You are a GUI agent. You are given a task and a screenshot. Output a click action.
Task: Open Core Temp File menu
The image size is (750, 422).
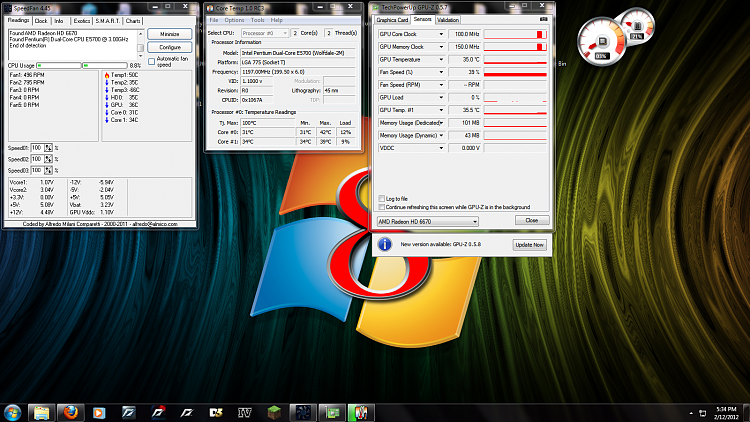point(214,20)
